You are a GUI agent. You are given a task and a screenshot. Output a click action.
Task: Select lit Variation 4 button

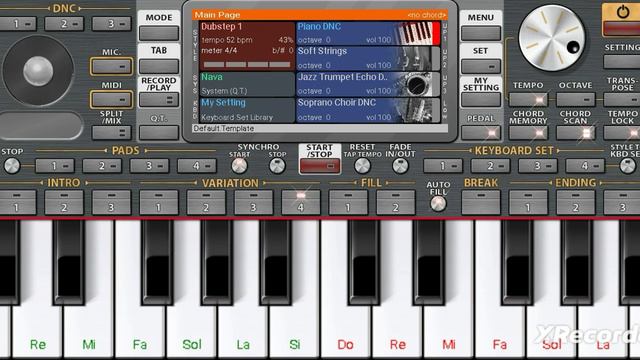tap(301, 202)
